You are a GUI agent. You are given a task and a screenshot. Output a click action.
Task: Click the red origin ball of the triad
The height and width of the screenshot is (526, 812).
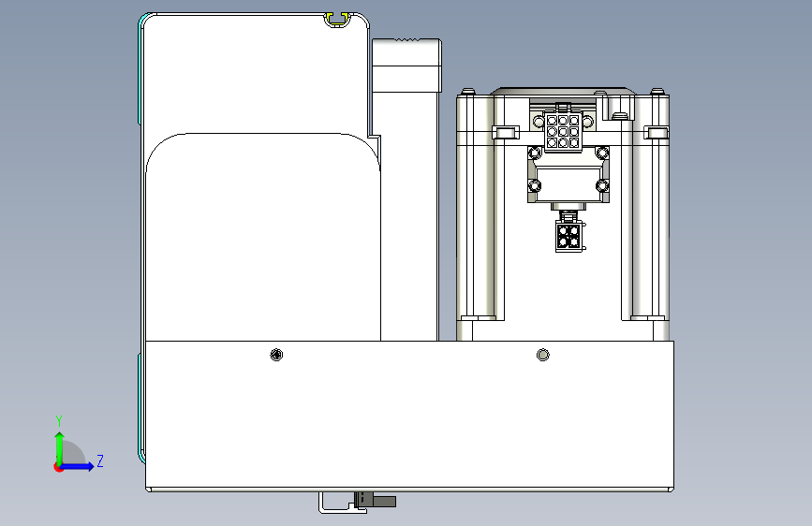[x=58, y=467]
